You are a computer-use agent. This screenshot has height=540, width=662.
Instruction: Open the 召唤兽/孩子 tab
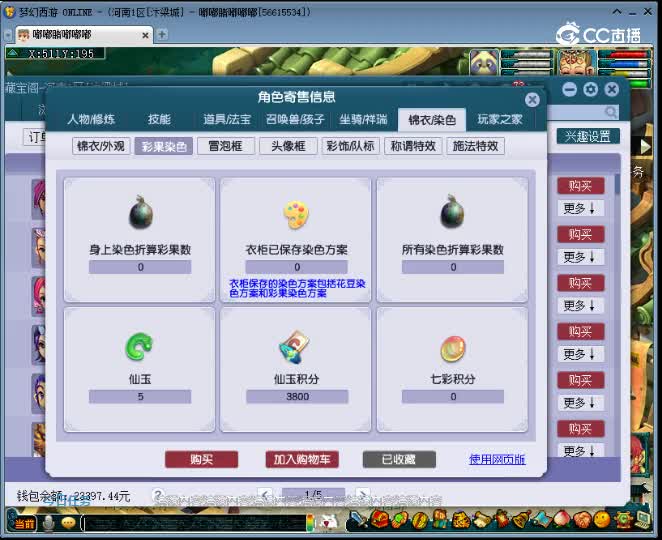tap(295, 119)
